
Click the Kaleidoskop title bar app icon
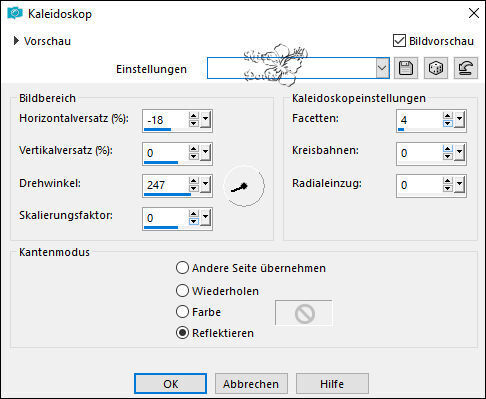coord(15,14)
